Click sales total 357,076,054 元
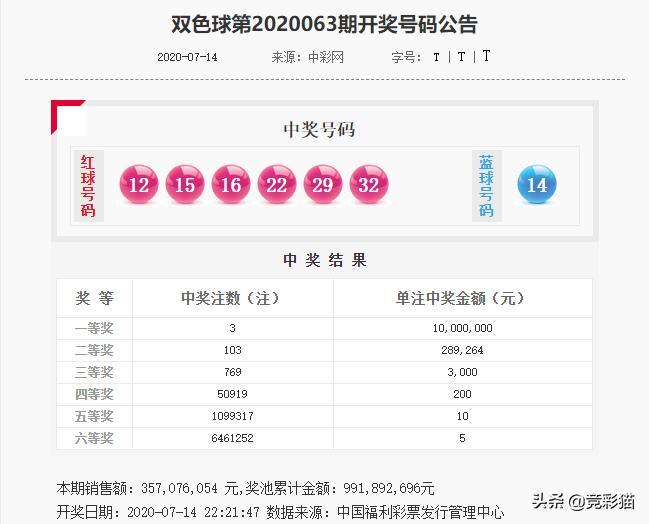The height and width of the screenshot is (524, 649). pyautogui.click(x=190, y=488)
